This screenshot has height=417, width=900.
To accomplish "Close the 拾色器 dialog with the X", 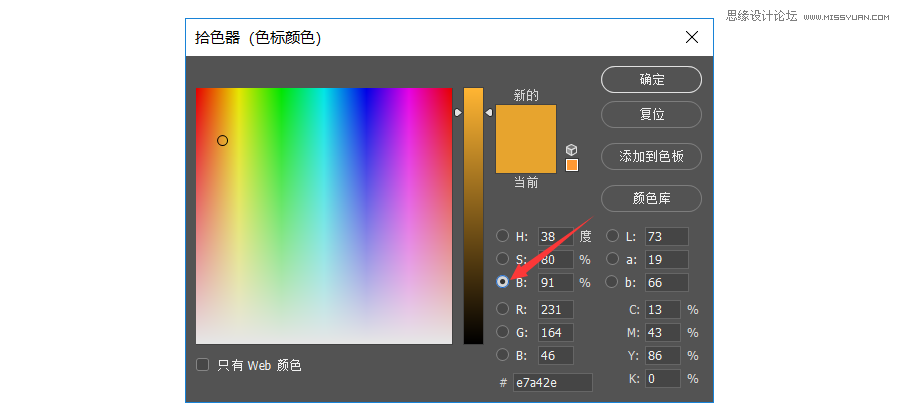I will point(692,38).
